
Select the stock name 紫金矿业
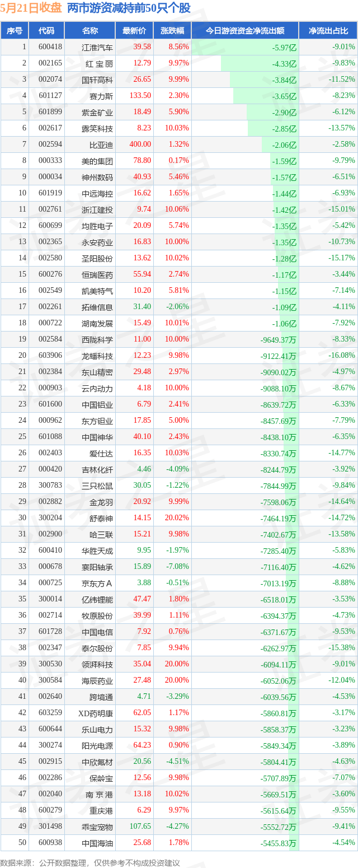(97, 112)
